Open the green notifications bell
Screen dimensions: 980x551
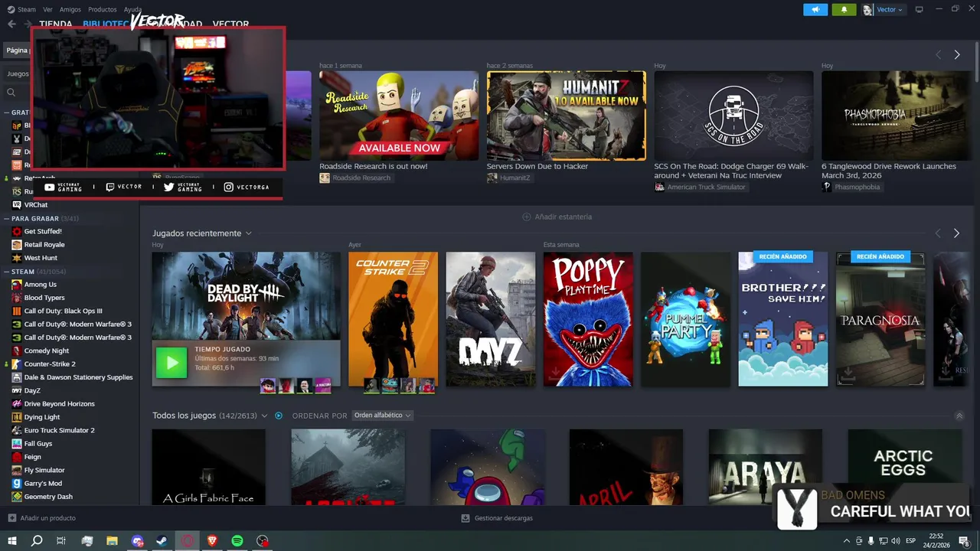(x=844, y=9)
